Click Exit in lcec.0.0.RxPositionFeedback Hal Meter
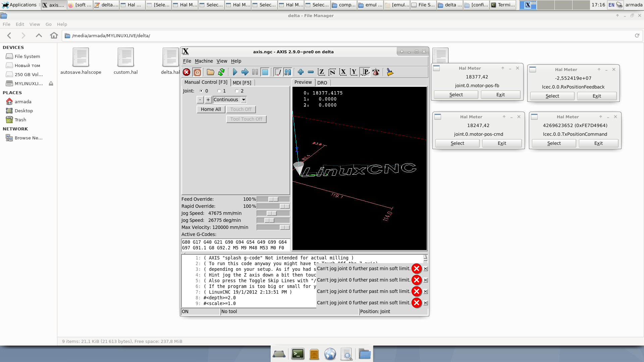 click(x=597, y=96)
